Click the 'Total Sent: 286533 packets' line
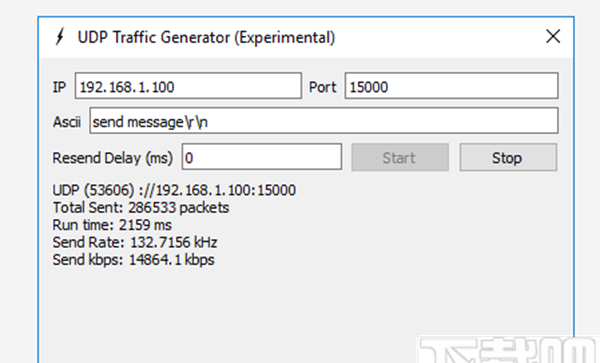Image resolution: width=600 pixels, height=363 pixels. 141,208
